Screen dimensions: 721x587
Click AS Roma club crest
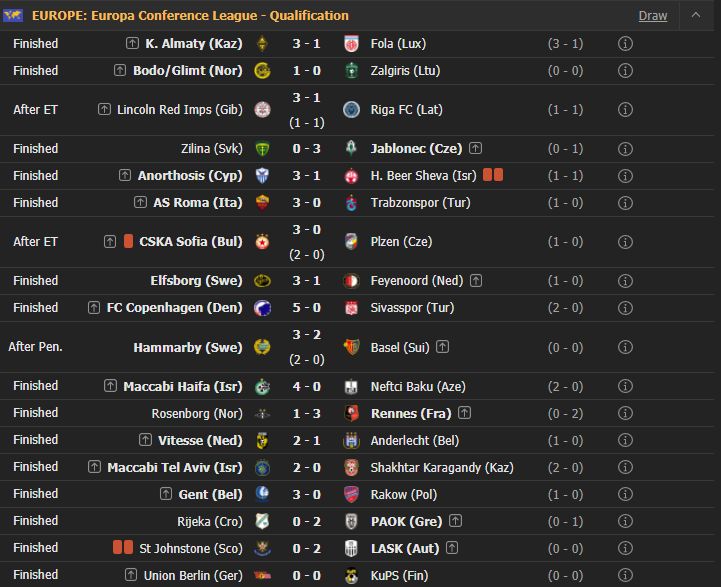(x=263, y=203)
